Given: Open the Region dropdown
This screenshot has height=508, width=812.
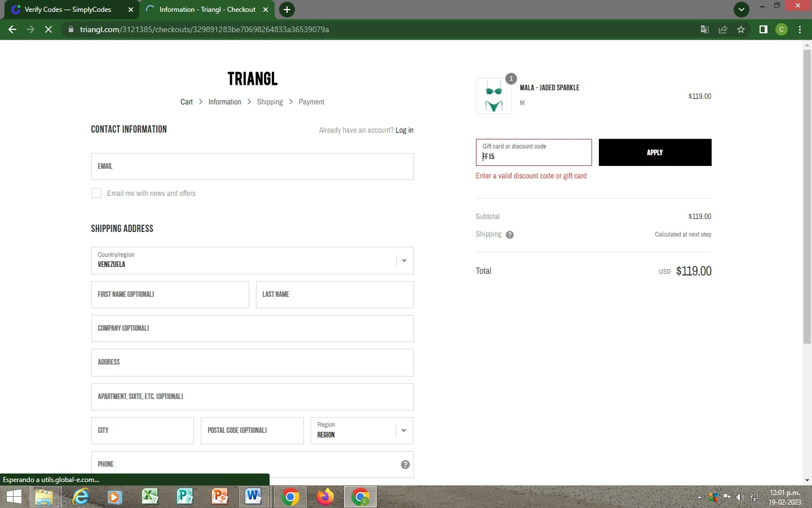Looking at the screenshot, I should click(361, 431).
